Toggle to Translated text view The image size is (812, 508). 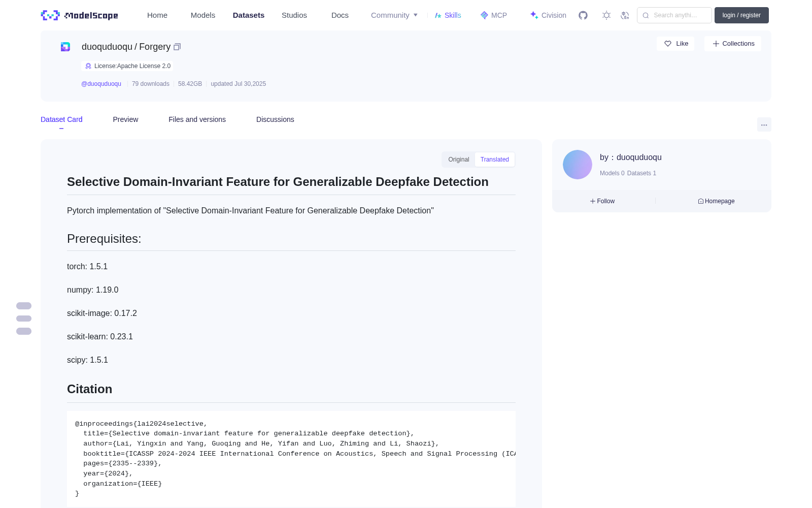click(x=495, y=160)
